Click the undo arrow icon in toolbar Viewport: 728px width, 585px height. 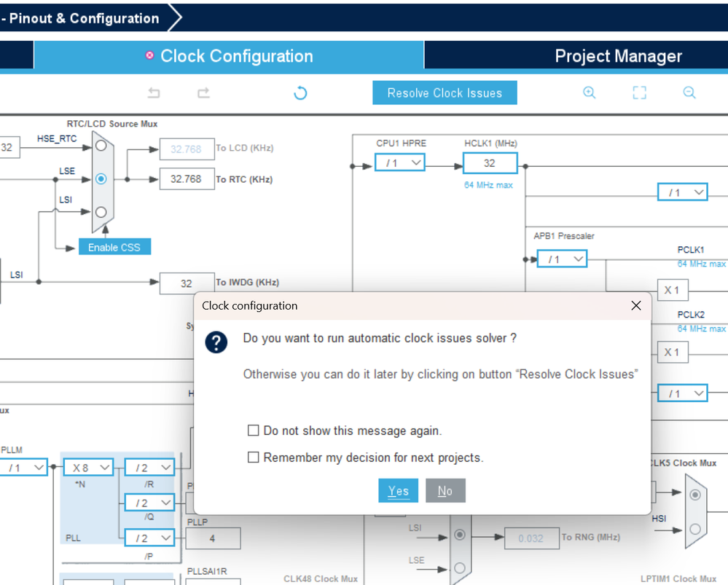tap(154, 93)
